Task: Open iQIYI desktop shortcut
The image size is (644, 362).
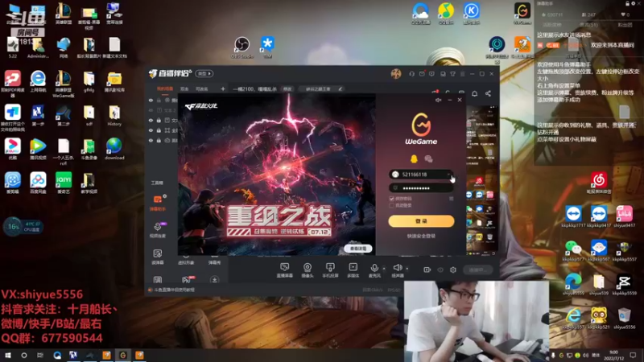Action: click(x=64, y=183)
